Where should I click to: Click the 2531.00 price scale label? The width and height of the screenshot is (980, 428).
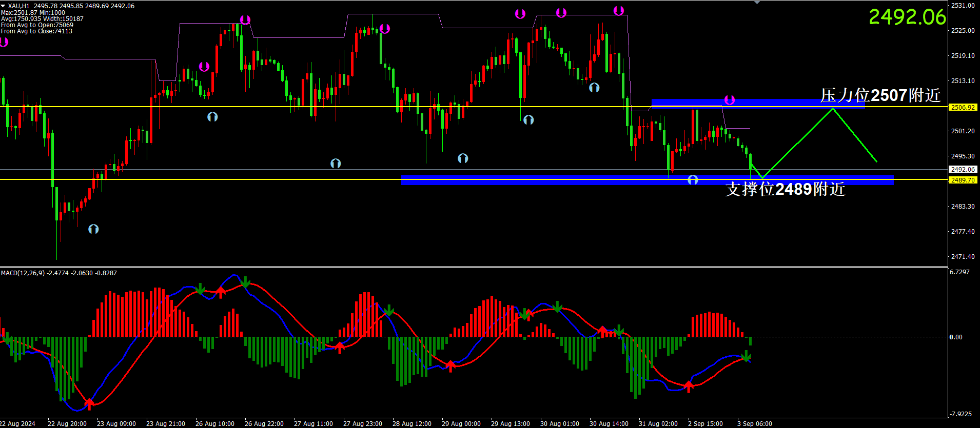[963, 5]
